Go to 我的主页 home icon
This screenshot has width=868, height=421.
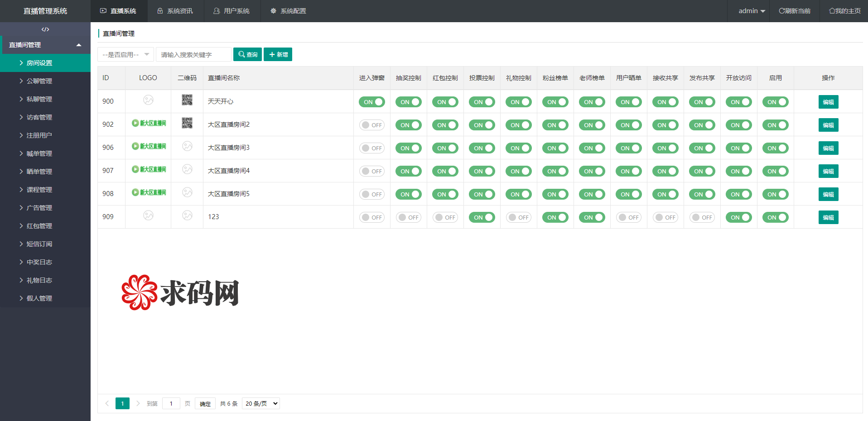[832, 11]
